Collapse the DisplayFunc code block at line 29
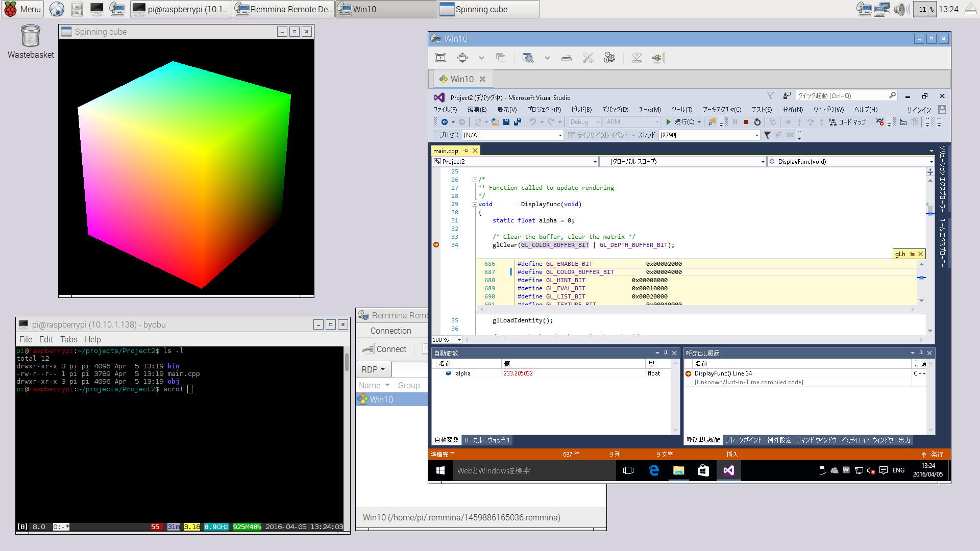The width and height of the screenshot is (980, 551). point(475,204)
